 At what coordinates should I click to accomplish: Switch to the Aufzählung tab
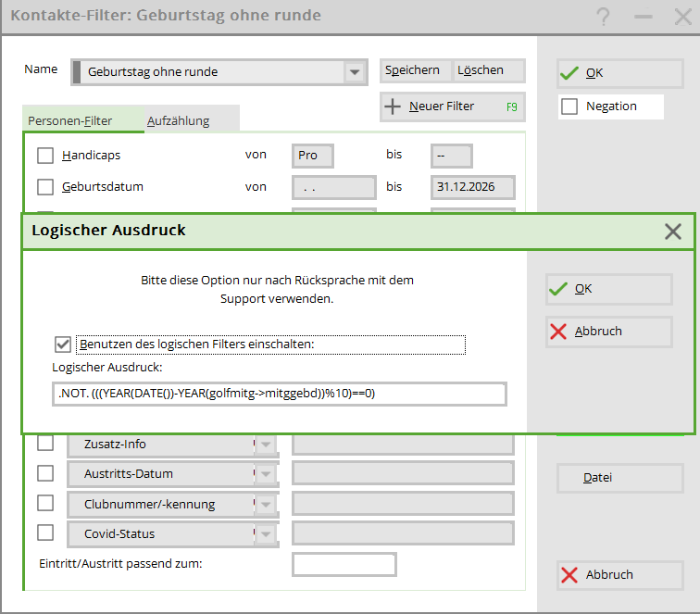click(179, 120)
